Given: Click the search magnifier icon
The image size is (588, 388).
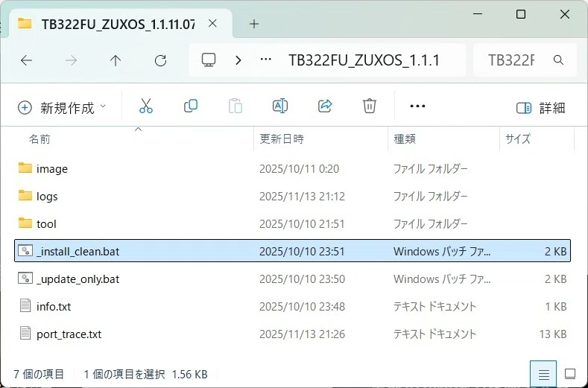Looking at the screenshot, I should [x=558, y=60].
